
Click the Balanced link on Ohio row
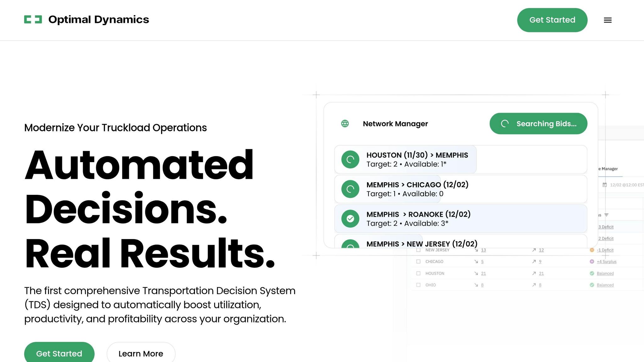point(605,285)
